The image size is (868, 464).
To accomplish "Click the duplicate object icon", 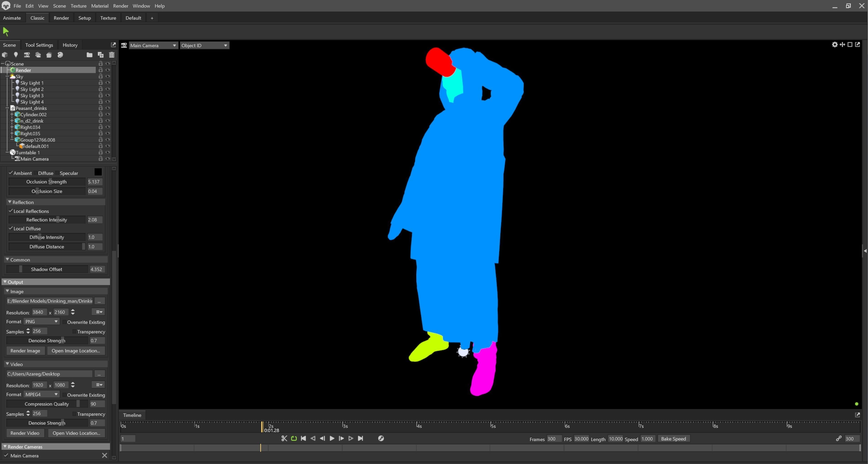I will 100,55.
